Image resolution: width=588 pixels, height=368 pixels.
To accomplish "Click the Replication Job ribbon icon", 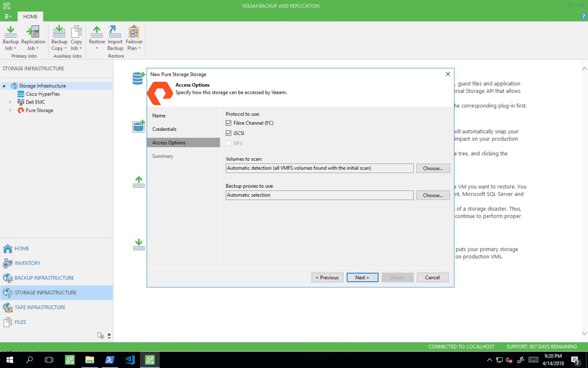I will coord(33,32).
